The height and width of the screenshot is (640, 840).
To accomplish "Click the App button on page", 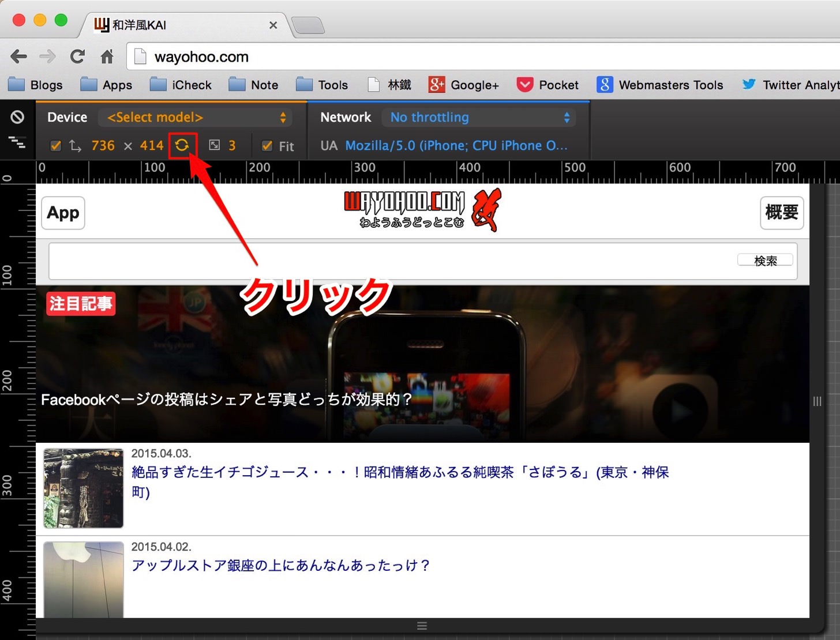I will 63,213.
